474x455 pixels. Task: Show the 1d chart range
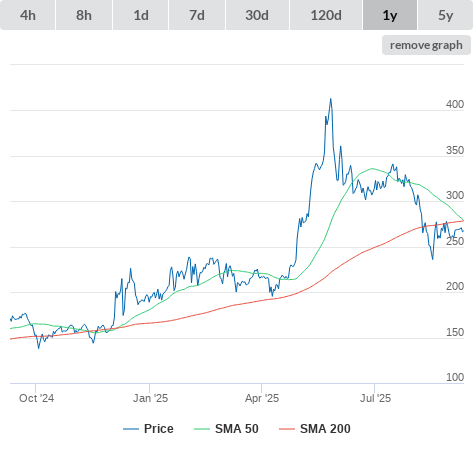coord(141,15)
